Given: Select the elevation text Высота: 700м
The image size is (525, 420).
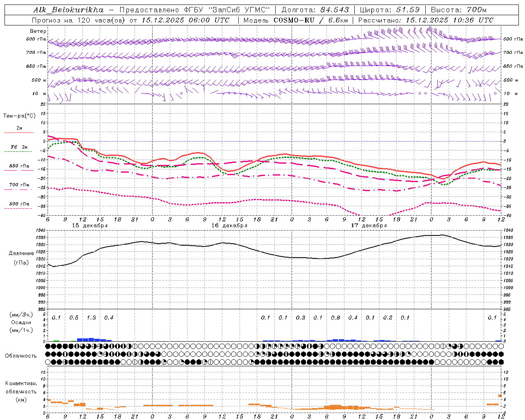Looking at the screenshot, I should point(458,10).
